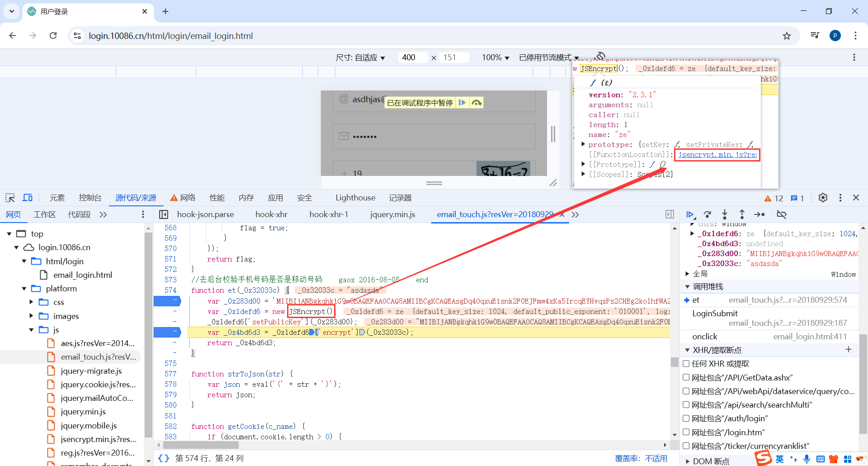The height and width of the screenshot is (466, 868).
Task: Open the 100% zoom dropdown
Action: (495, 57)
